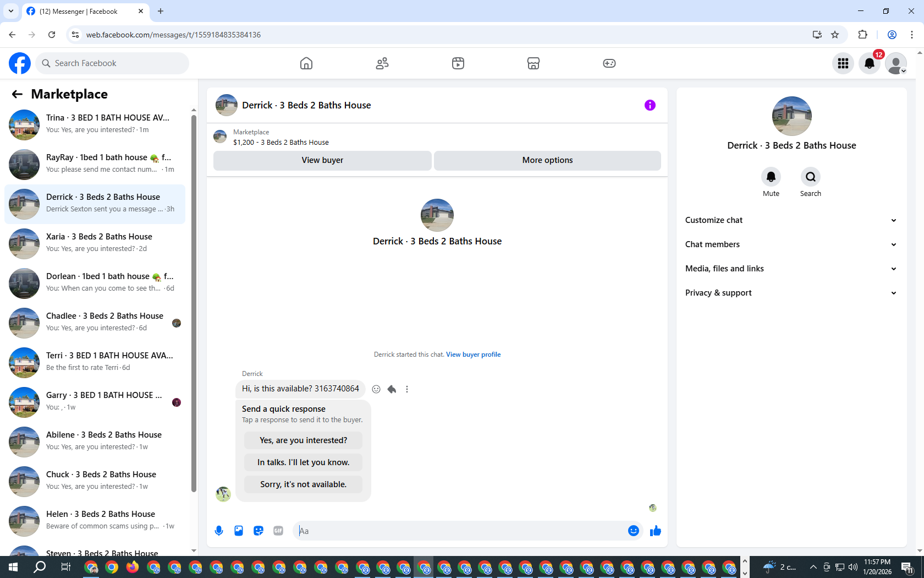Send quick response "Sorry, it's not available."
This screenshot has width=924, height=578.
(x=303, y=484)
